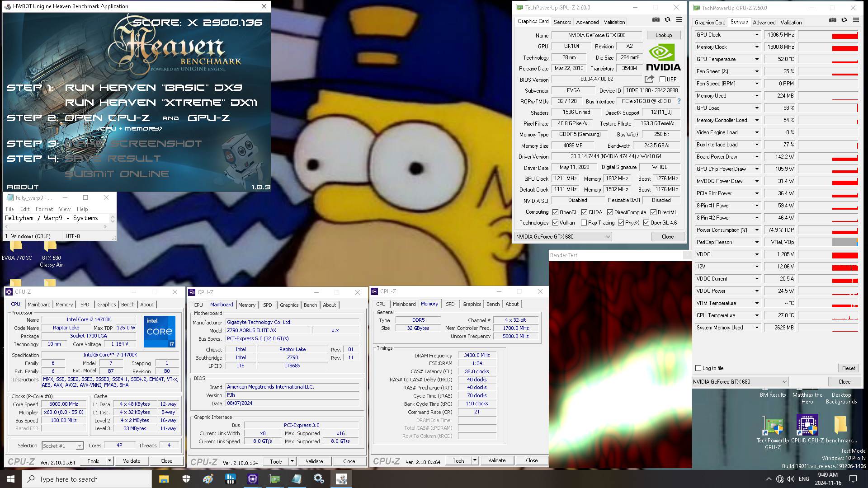Click the GPU Clock sensor graph

tap(828, 35)
